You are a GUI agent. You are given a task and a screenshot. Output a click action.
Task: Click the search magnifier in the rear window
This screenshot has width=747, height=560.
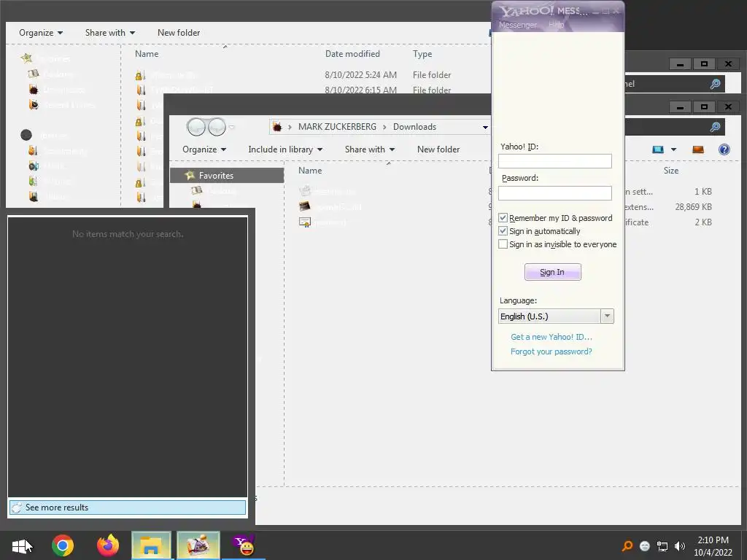[x=715, y=85]
